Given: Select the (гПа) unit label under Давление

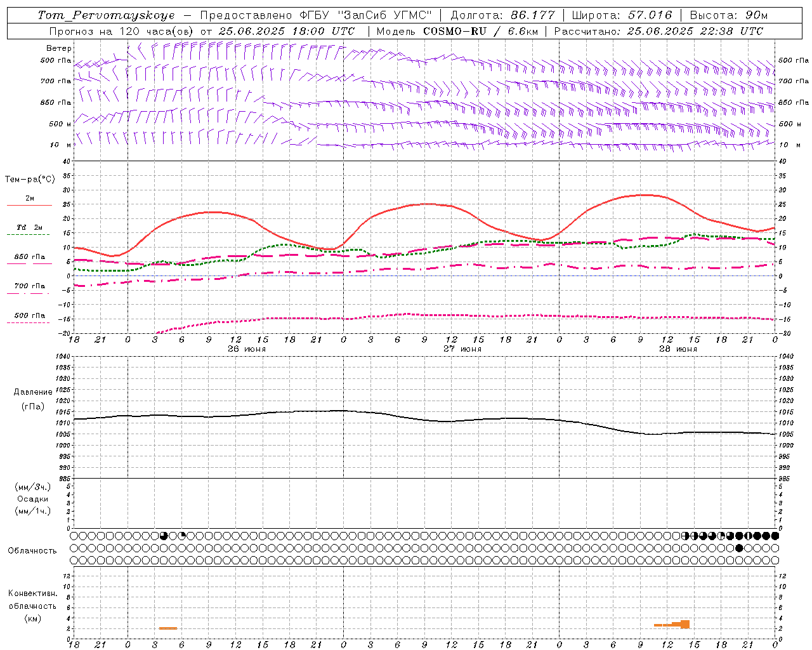Looking at the screenshot, I should 33,407.
